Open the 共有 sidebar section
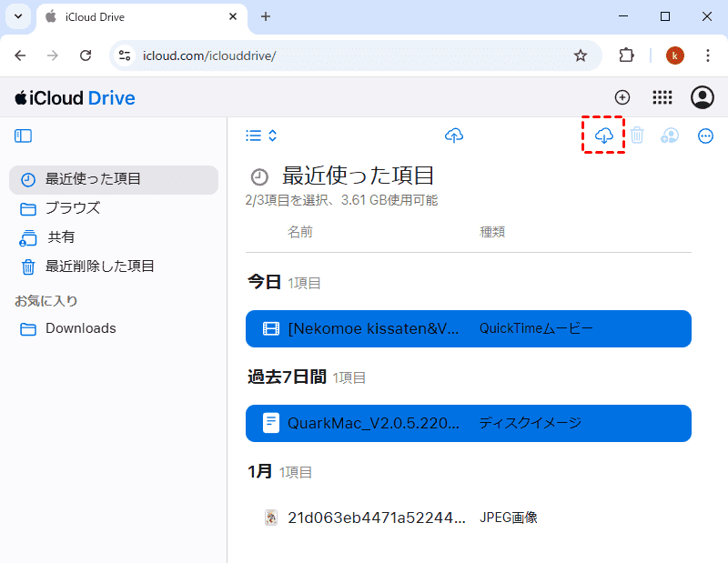This screenshot has width=728, height=563. coord(61,237)
